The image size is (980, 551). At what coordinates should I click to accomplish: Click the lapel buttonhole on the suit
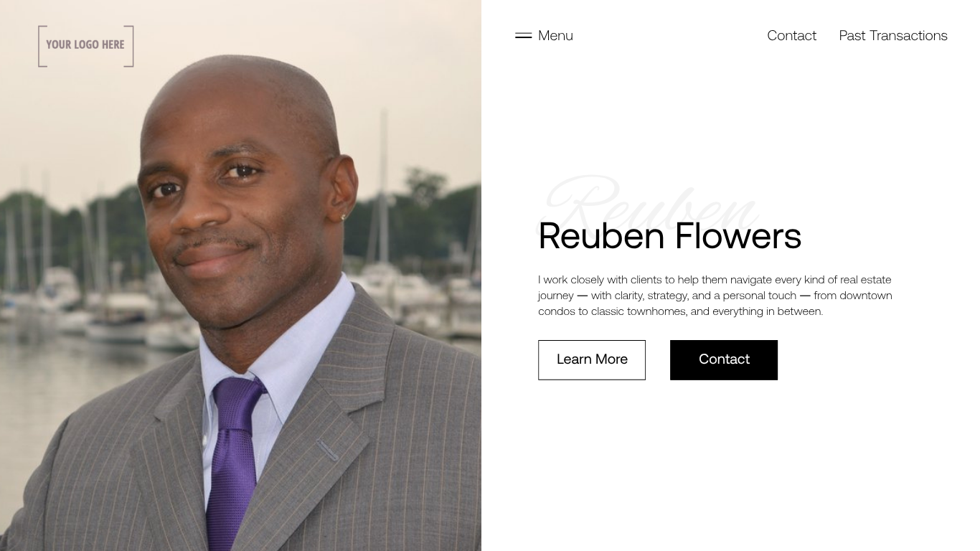[327, 450]
